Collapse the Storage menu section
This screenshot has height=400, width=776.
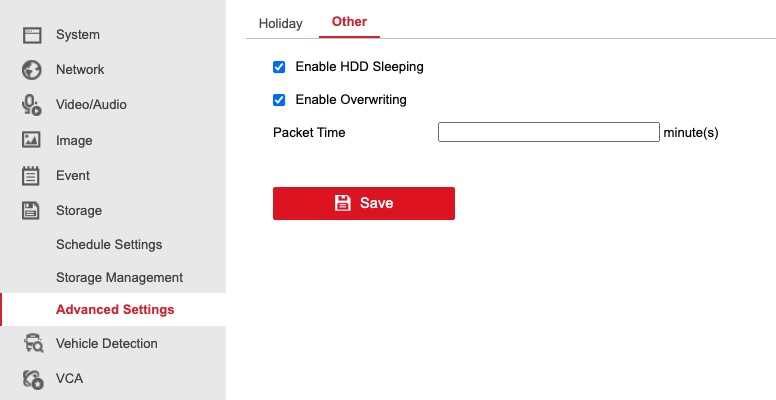tap(79, 211)
